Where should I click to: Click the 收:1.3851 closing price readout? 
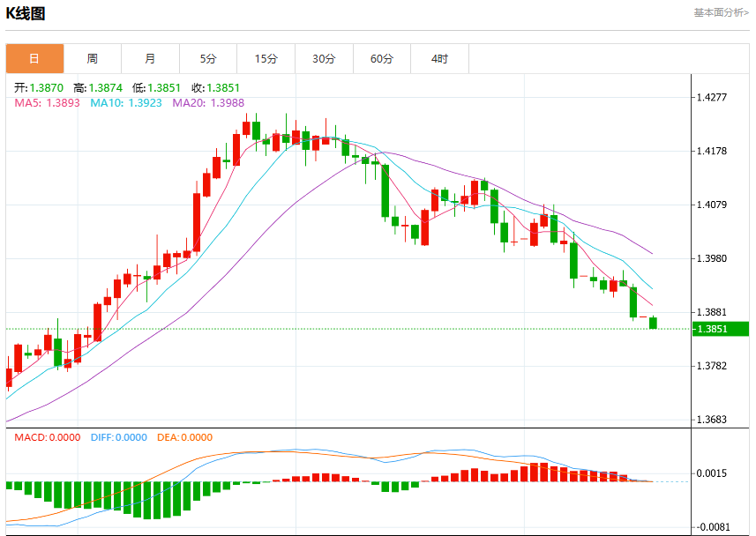(x=215, y=88)
